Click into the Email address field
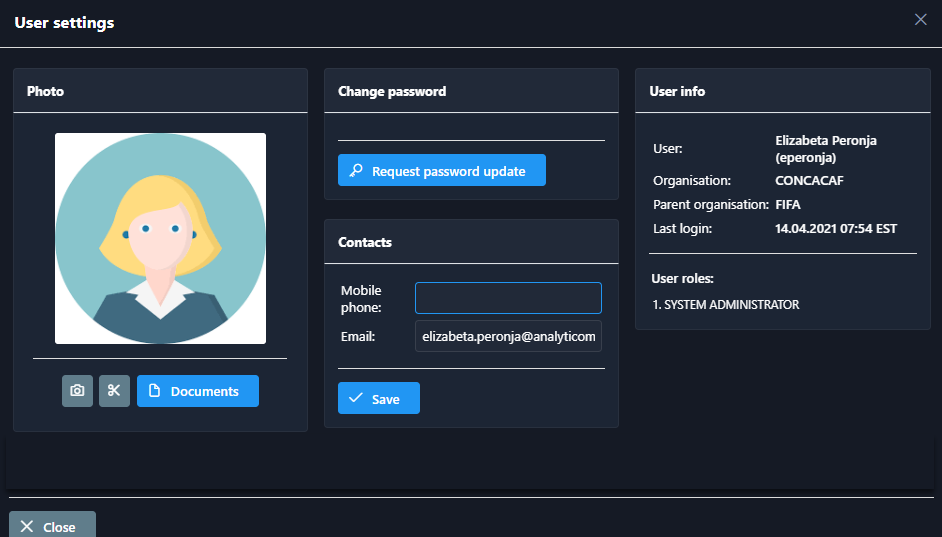Viewport: 942px width, 537px height. pos(508,337)
